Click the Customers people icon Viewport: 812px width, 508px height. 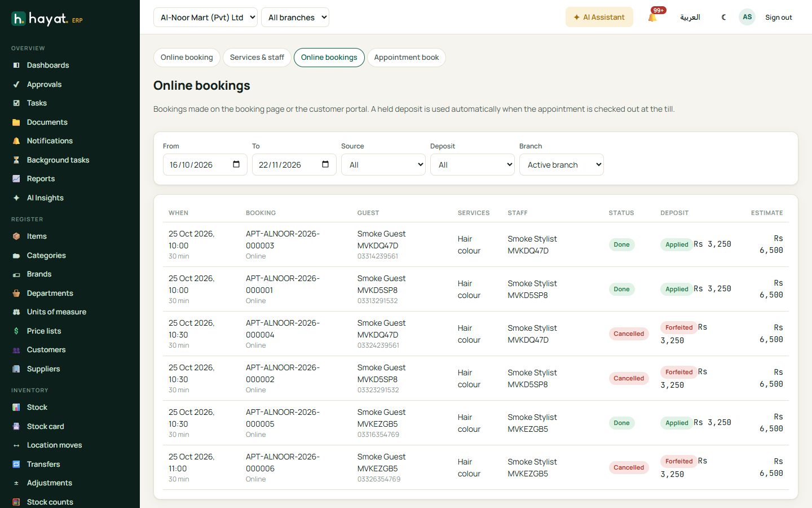[16, 350]
